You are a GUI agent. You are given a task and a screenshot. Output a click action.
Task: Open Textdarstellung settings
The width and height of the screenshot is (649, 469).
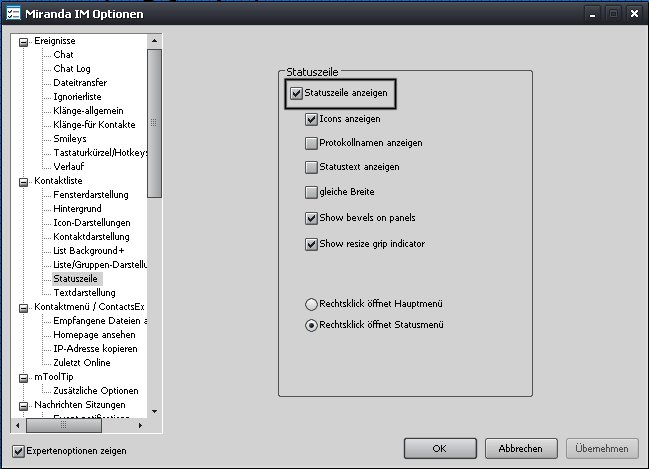[x=84, y=293]
